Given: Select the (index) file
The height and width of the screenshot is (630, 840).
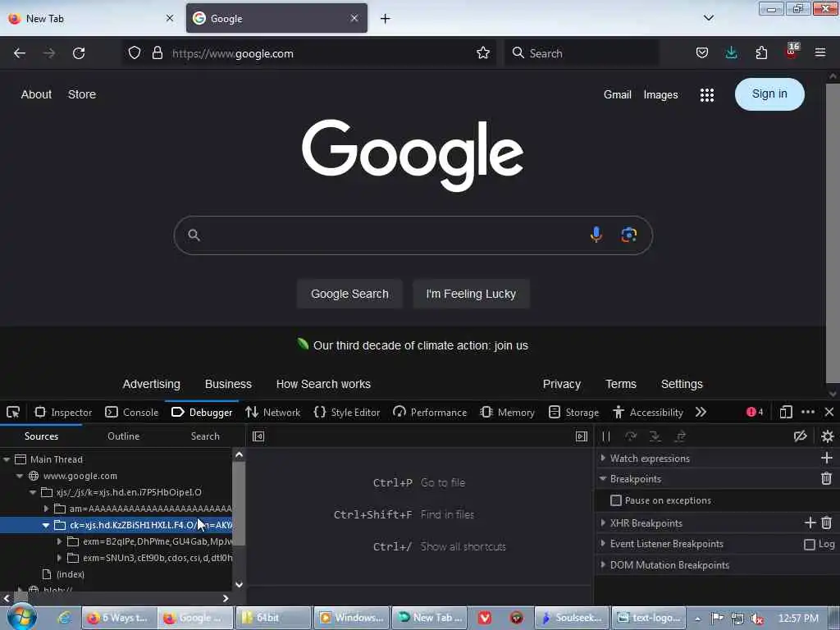Looking at the screenshot, I should click(x=64, y=573).
